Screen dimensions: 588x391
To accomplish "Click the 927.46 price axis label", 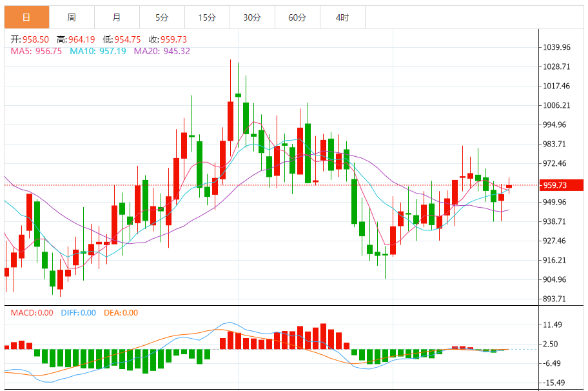I will point(554,241).
